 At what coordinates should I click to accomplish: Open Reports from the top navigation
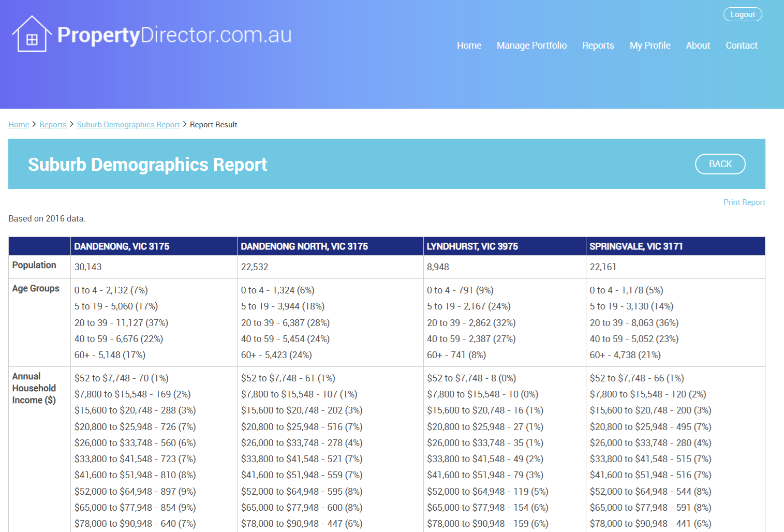[598, 46]
